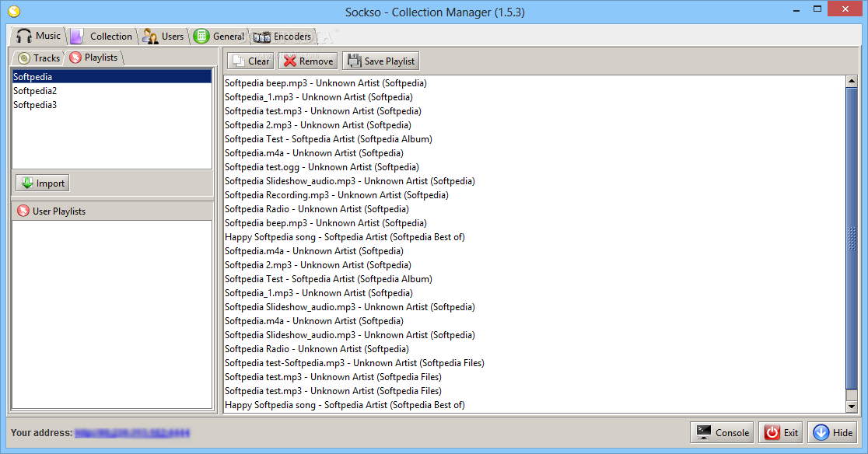Close the Sockso Collection Manager window

click(x=845, y=9)
